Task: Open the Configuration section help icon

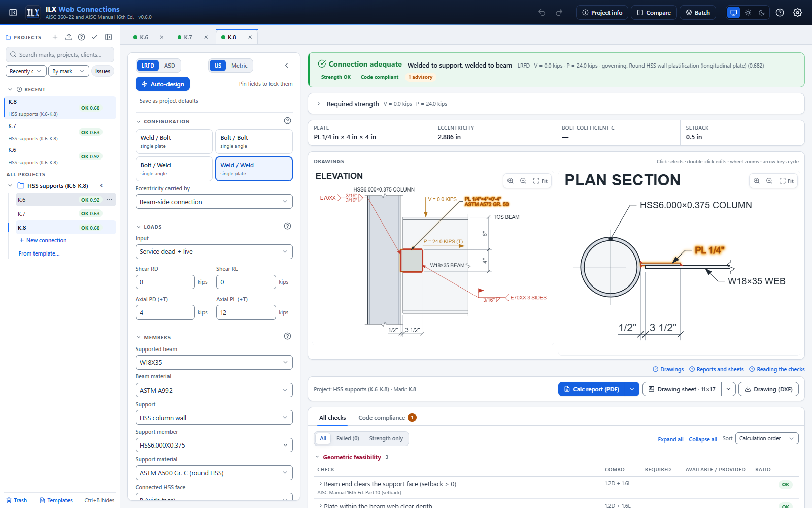Action: point(287,121)
